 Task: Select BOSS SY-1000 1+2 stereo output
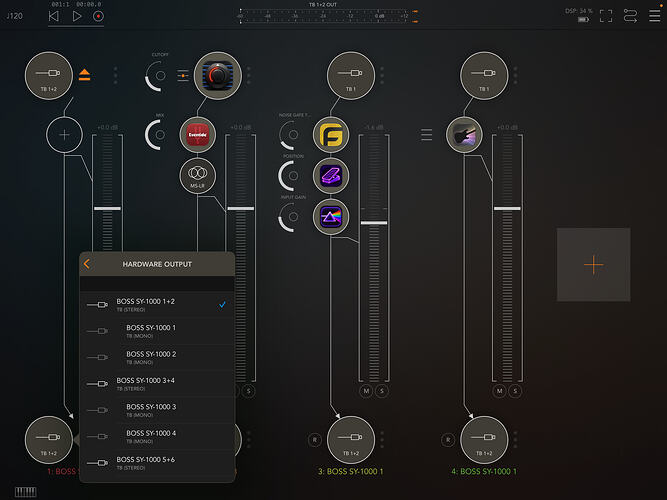pos(157,305)
